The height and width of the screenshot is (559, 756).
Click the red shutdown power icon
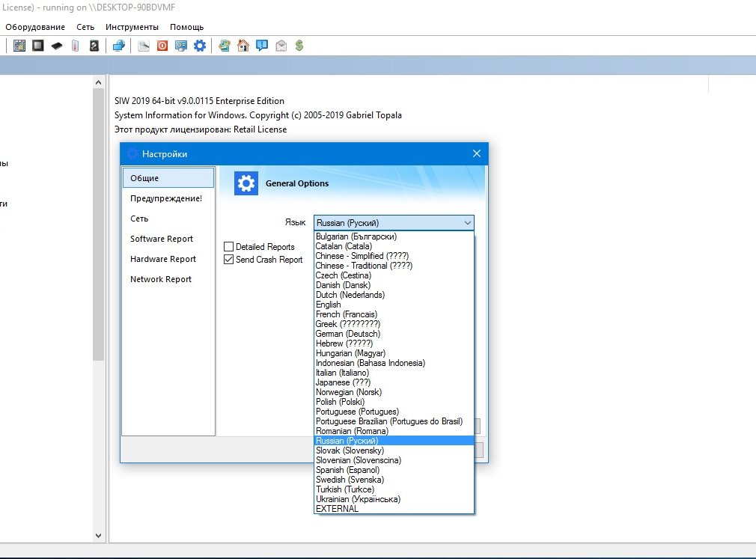162,46
